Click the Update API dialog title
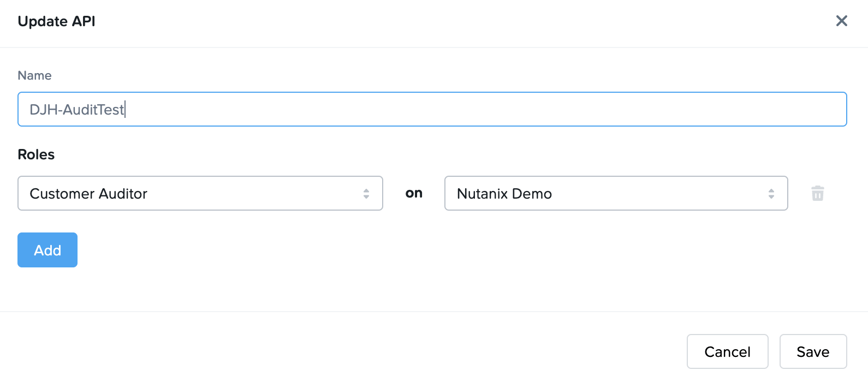The width and height of the screenshot is (868, 382). click(x=56, y=21)
